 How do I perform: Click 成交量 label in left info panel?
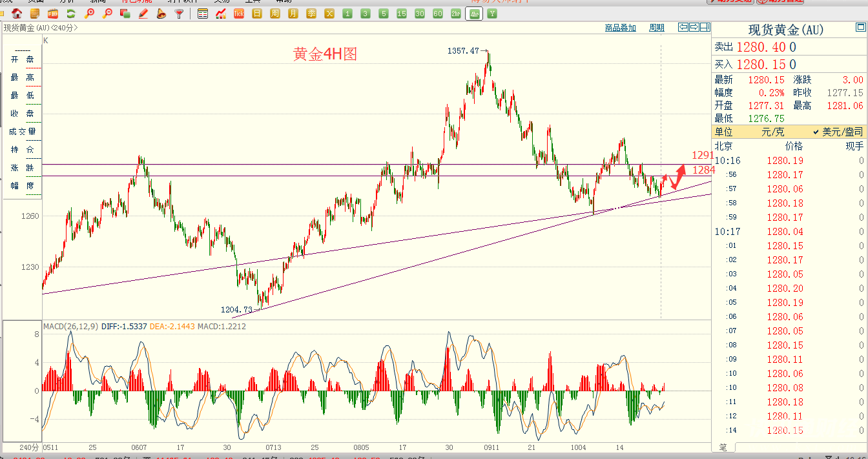coord(23,132)
